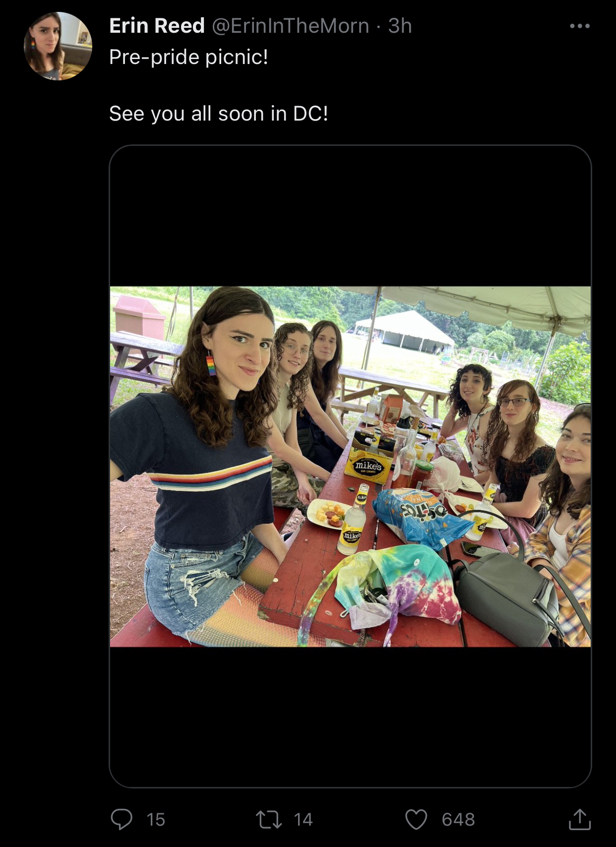Open the 3h timestamp link

tap(400, 26)
